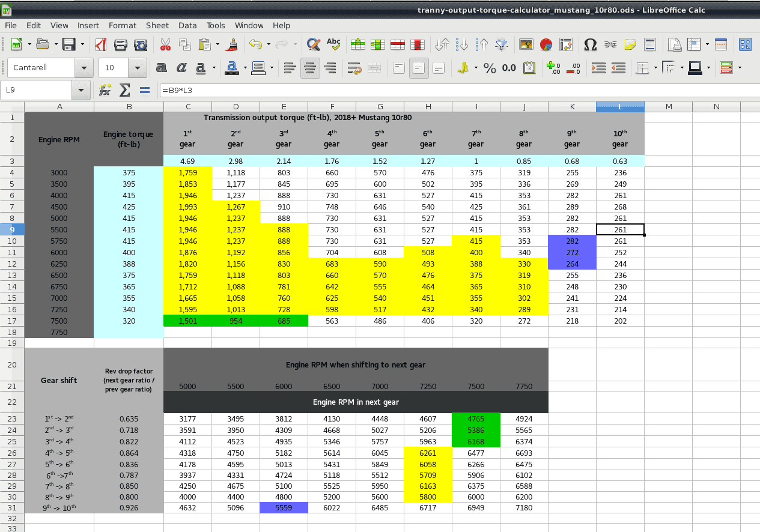Apply the black border color swatch
760x532 pixels.
(x=695, y=68)
